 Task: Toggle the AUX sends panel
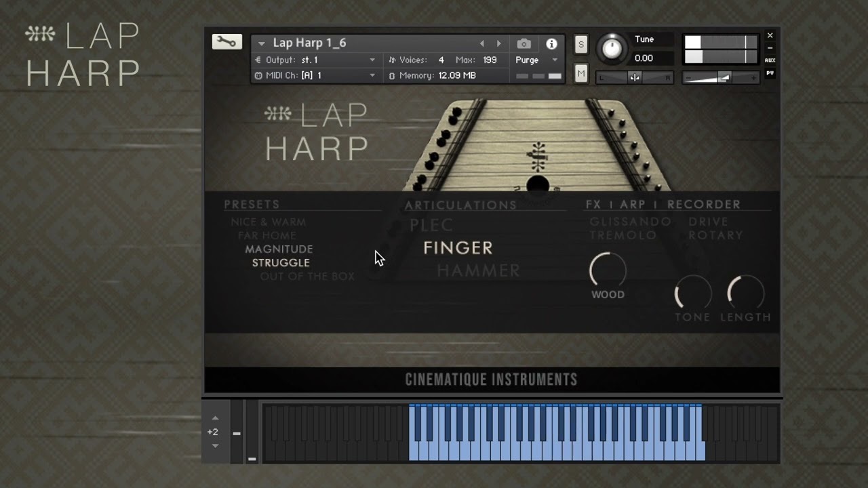point(770,60)
